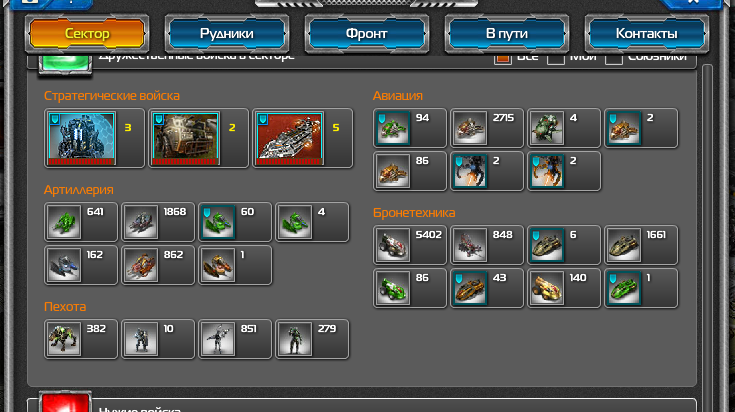Select the infantry unit showing 382
This screenshot has height=412, width=735.
point(81,339)
